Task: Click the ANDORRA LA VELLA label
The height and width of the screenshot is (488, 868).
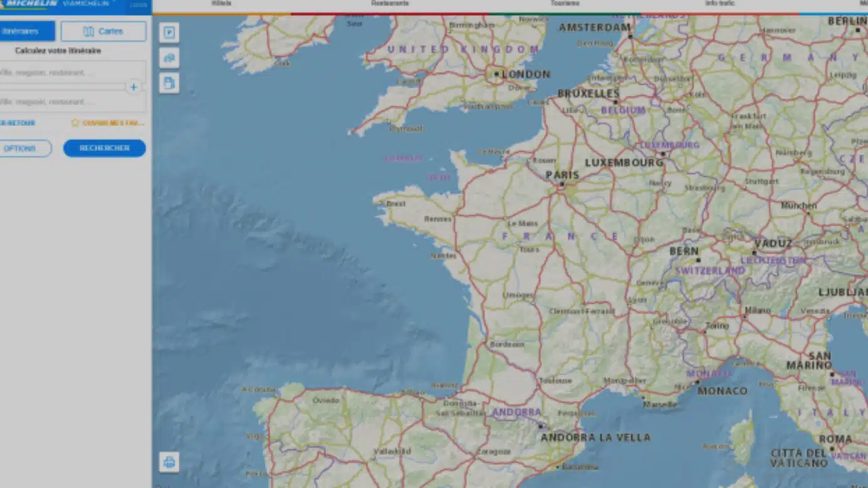Action: pos(595,437)
